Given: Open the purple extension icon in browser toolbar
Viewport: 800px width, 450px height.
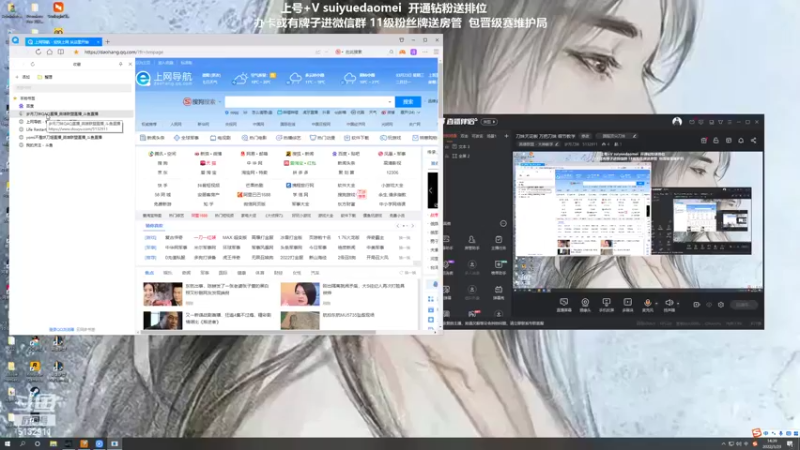Looking at the screenshot, I should (x=414, y=52).
